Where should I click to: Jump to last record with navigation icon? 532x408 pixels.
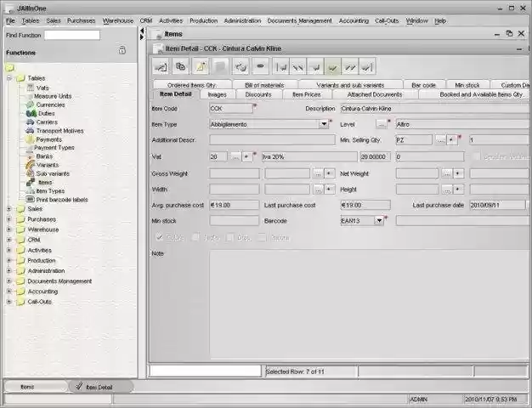(x=367, y=66)
